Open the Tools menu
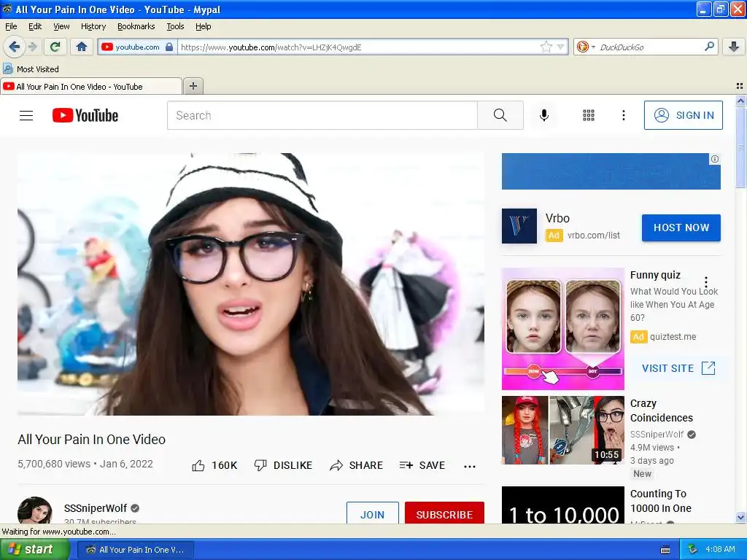747x560 pixels. (x=175, y=26)
